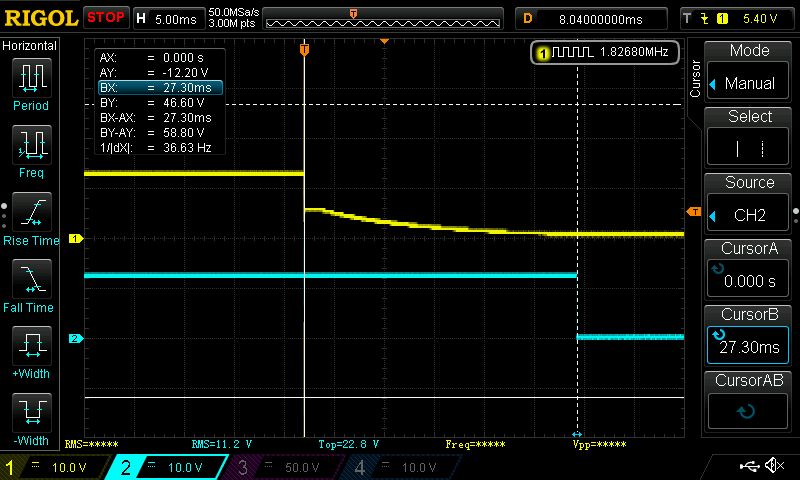Click the muted speaker icon
This screenshot has height=480, width=800.
click(x=774, y=465)
